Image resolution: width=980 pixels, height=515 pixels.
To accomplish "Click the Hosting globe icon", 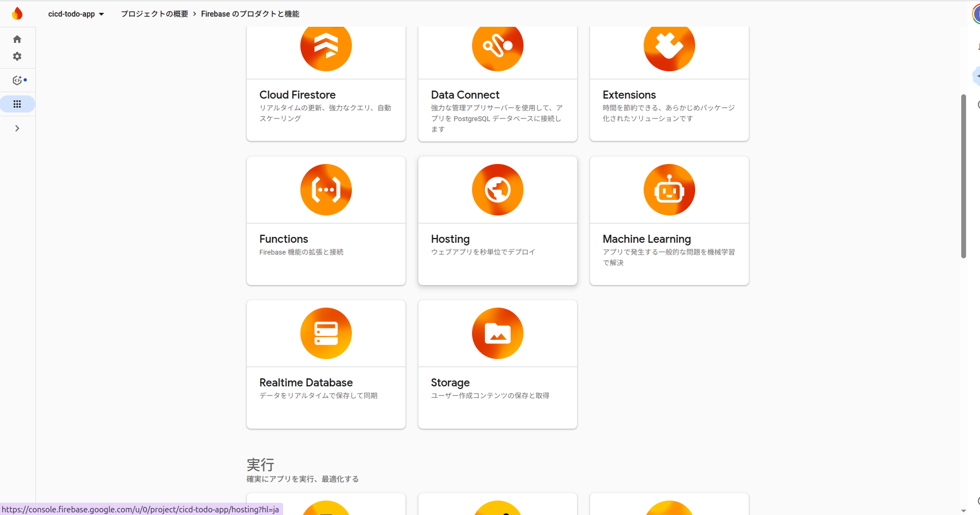I will [498, 190].
